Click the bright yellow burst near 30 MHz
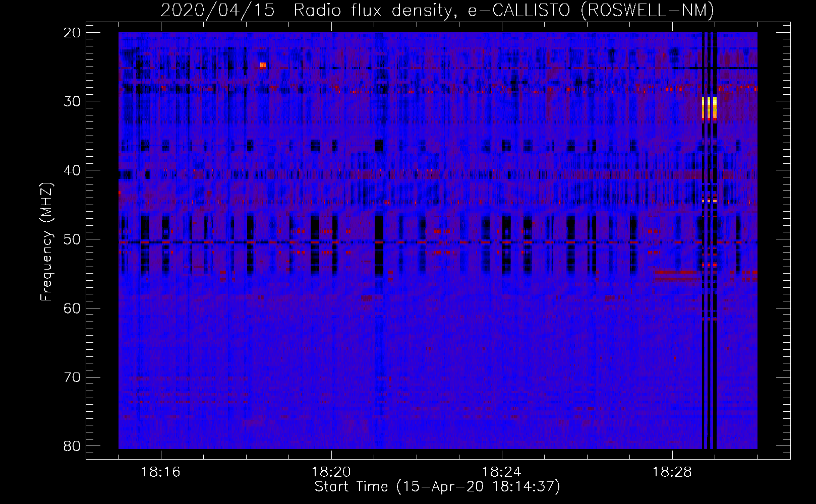816x504 pixels. point(709,108)
